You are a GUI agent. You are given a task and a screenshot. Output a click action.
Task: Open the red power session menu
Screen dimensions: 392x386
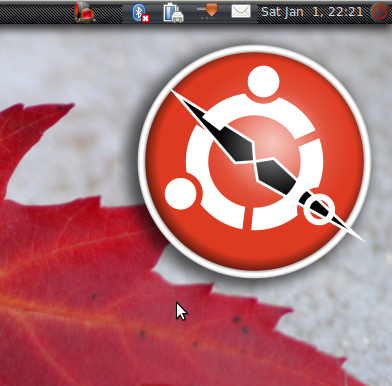coord(380,12)
